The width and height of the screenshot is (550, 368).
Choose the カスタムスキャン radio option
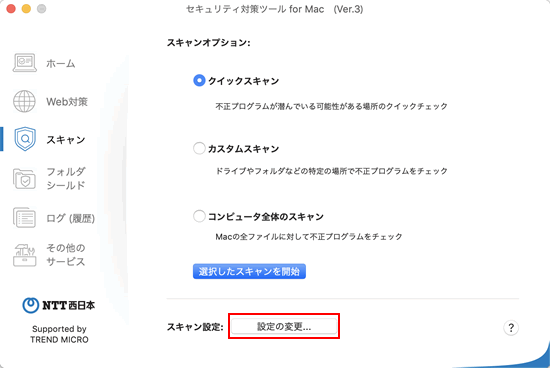pos(199,148)
